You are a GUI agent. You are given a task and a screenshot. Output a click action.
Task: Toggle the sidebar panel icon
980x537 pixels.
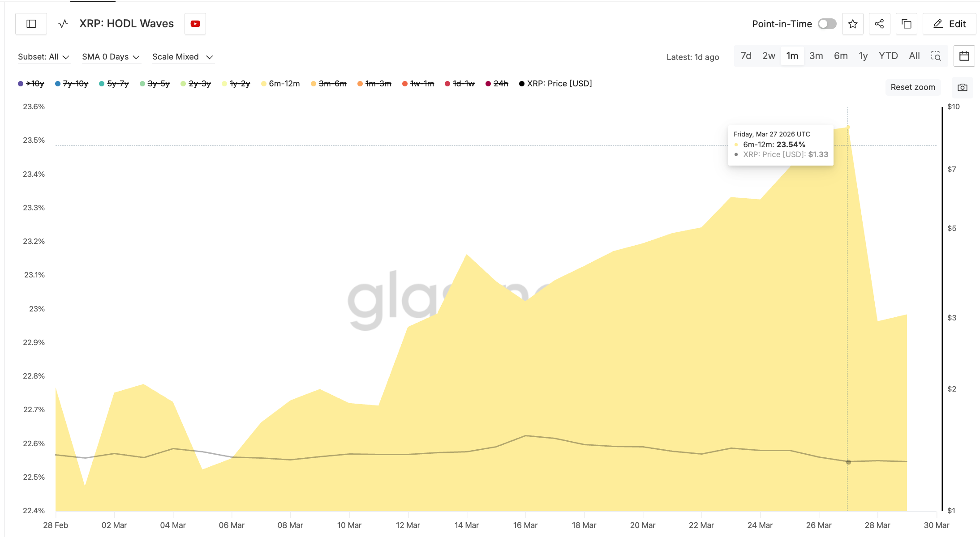[31, 24]
